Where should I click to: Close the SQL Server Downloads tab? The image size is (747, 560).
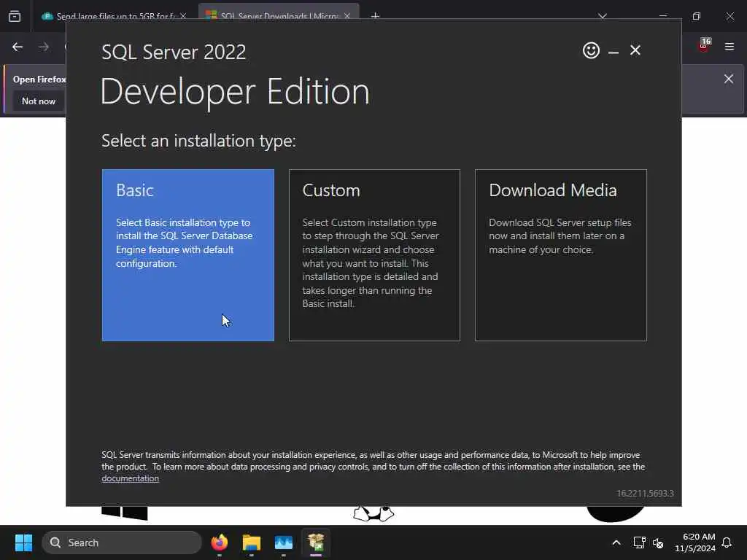(x=347, y=16)
